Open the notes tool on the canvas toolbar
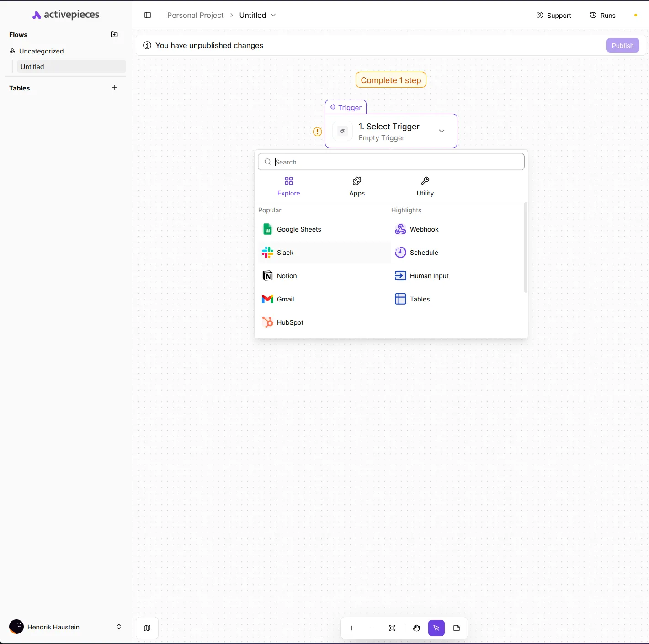The width and height of the screenshot is (649, 644). click(x=456, y=628)
